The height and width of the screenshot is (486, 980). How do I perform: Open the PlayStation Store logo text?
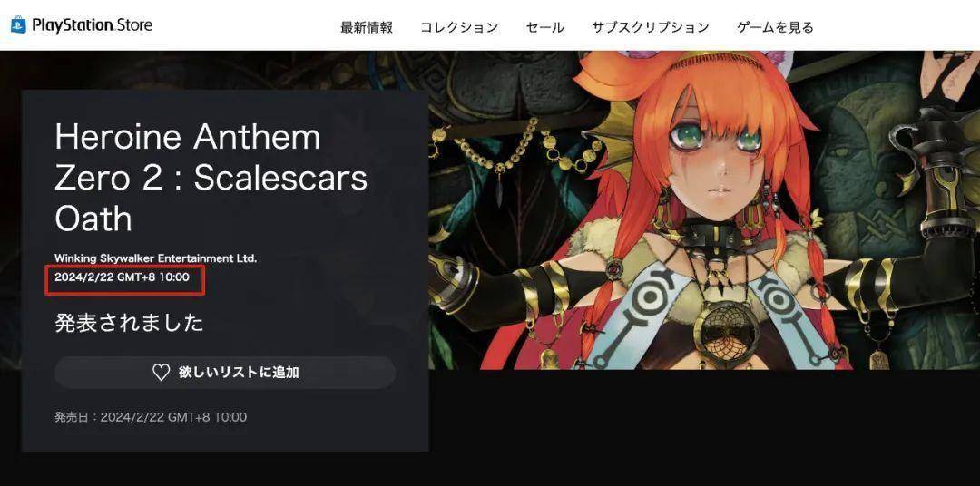pos(92,25)
